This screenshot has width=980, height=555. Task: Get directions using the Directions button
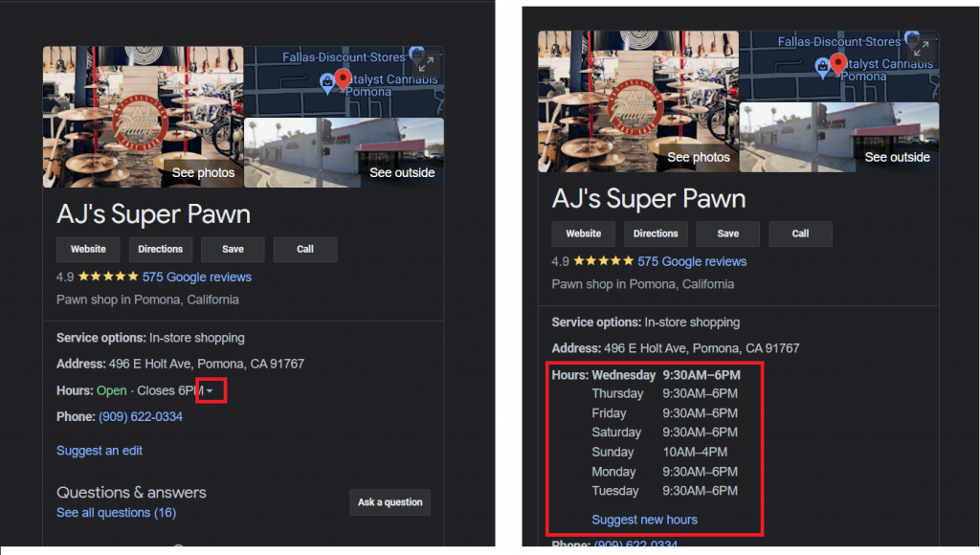[160, 249]
